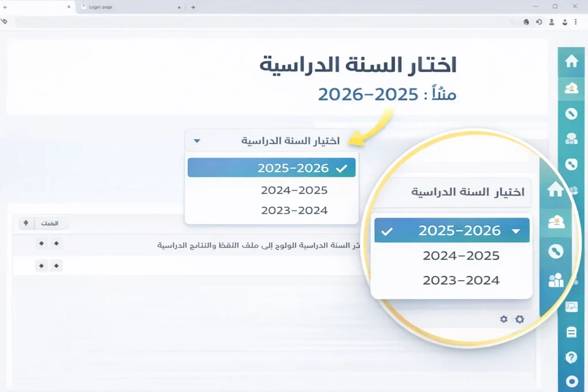
Task: Select the student profile icon in the sidebar
Action: pos(572,88)
